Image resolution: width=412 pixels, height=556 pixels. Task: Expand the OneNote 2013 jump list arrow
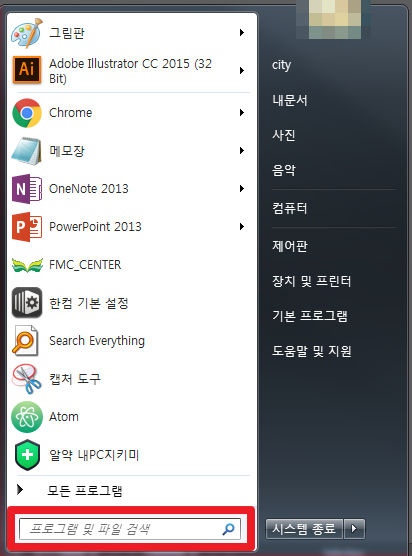(242, 188)
